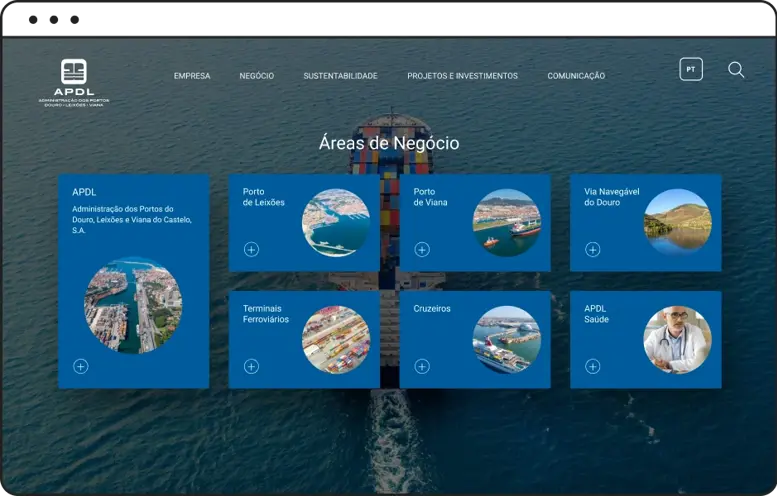
Task: Click the Porto de Leixões aerial photo
Action: (x=336, y=222)
